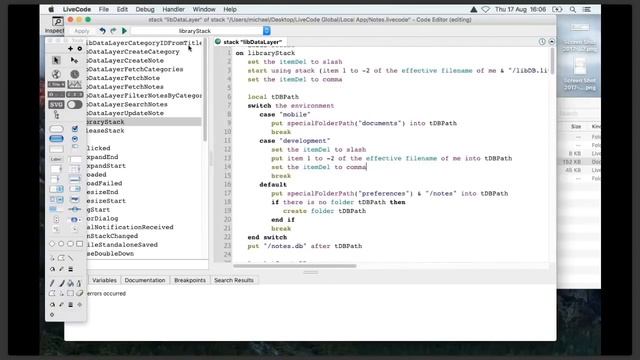The width and height of the screenshot is (640, 360).
Task: Select the highlighted libraryStack handler row
Action: (x=144, y=122)
